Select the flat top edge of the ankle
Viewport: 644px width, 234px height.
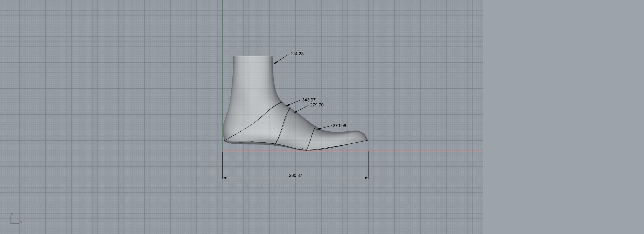(x=253, y=56)
